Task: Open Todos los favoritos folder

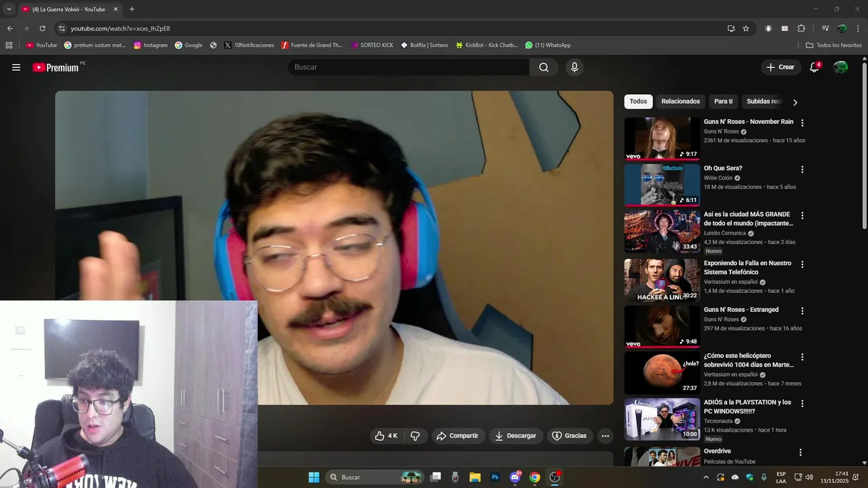Action: (833, 45)
